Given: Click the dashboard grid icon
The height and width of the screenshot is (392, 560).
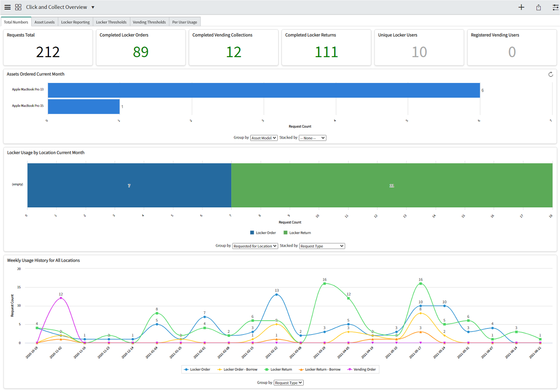Looking at the screenshot, I should point(18,7).
